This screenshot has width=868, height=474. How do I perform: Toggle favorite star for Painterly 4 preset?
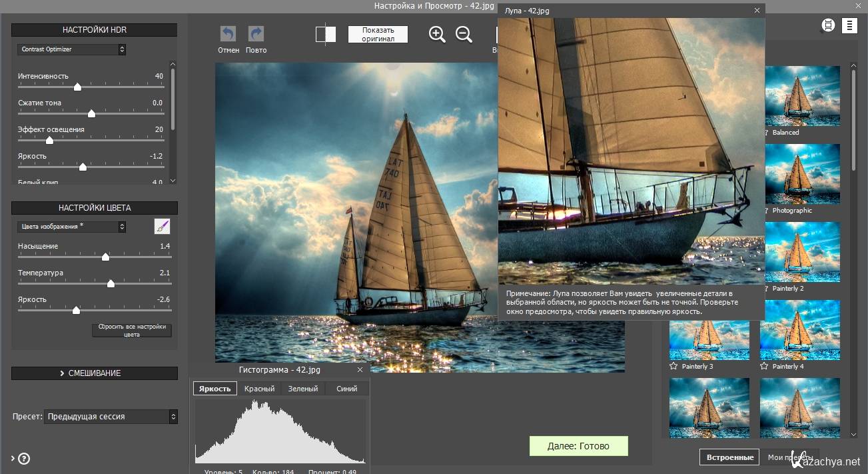point(764,366)
